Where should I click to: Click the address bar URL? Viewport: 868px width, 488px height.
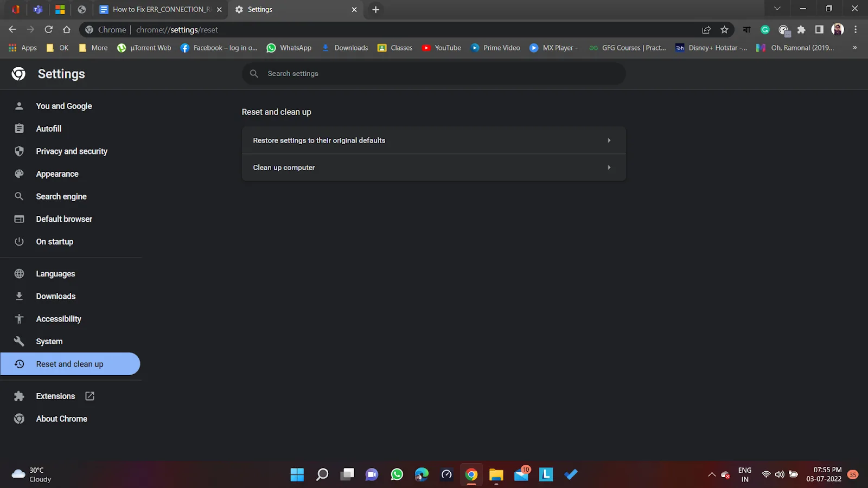[177, 30]
